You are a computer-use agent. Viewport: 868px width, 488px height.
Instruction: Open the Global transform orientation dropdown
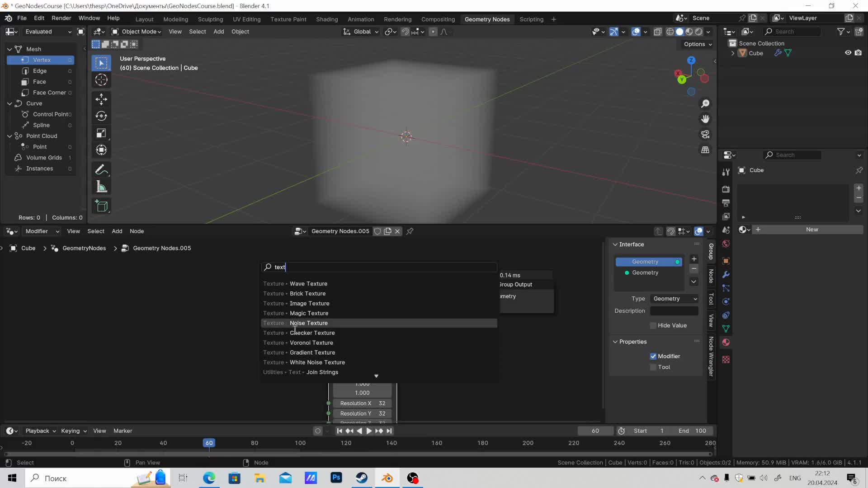pyautogui.click(x=361, y=32)
